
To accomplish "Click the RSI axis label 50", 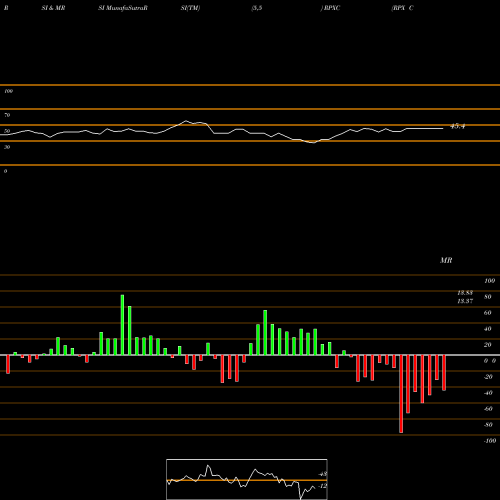I will 7,131.
